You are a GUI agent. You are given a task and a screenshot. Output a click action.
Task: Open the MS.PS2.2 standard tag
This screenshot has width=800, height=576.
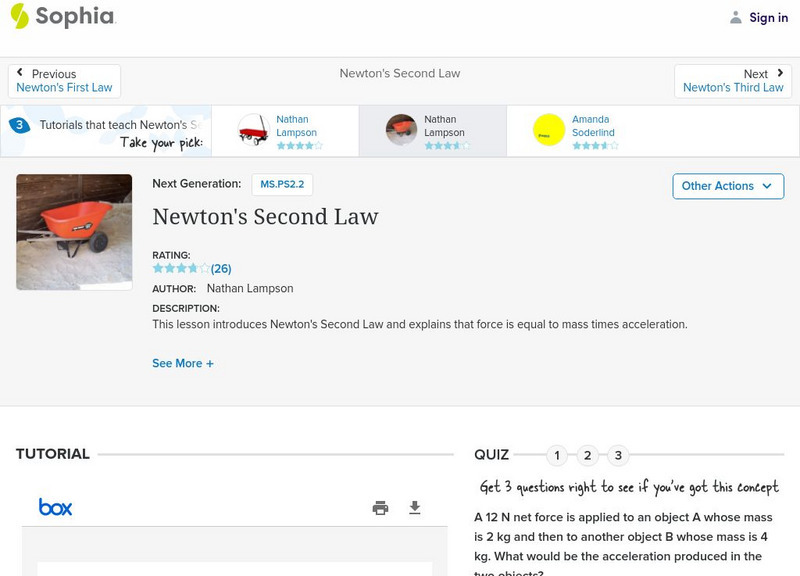click(281, 184)
